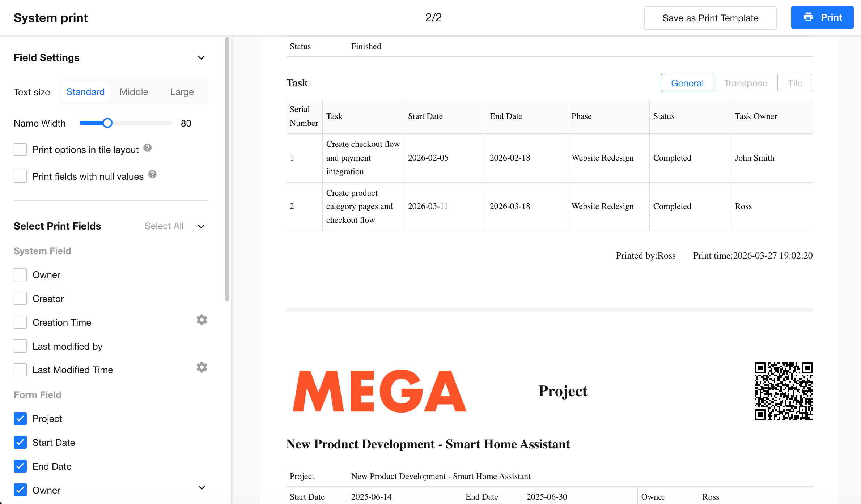The height and width of the screenshot is (504, 861).
Task: Enable Print fields with null values
Action: (x=20, y=176)
